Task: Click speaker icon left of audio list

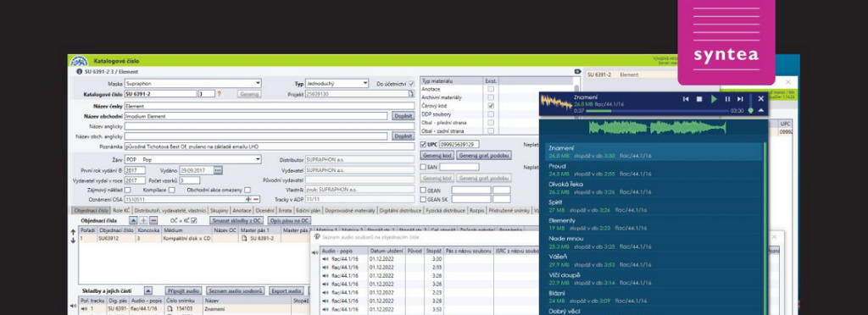Action: point(315,252)
